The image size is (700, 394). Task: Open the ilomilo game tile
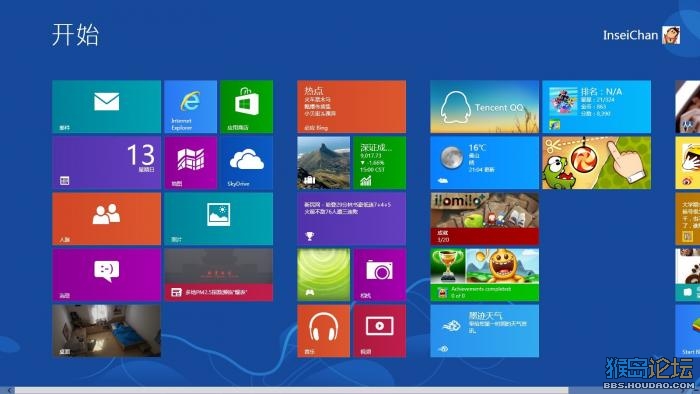click(x=484, y=219)
